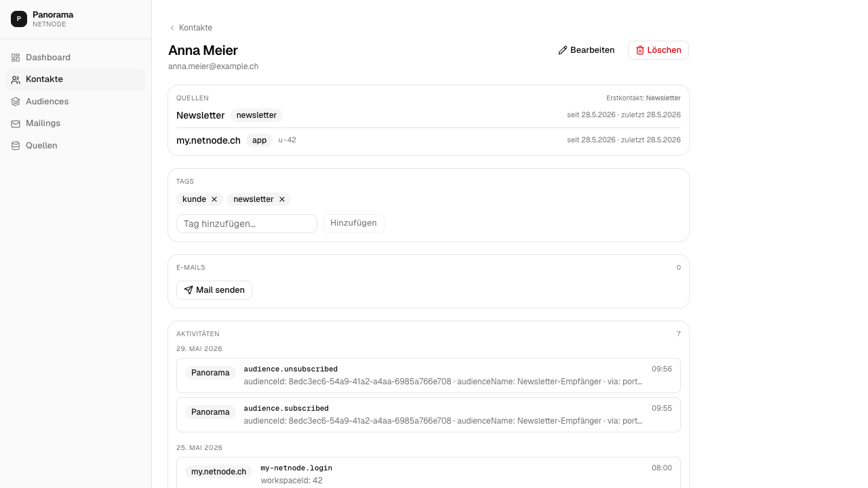Click the Panorama logo icon
This screenshot has width=868, height=488.
point(19,19)
